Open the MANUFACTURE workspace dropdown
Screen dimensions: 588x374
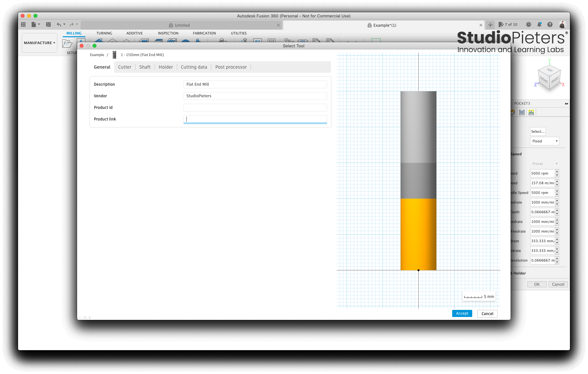(39, 43)
